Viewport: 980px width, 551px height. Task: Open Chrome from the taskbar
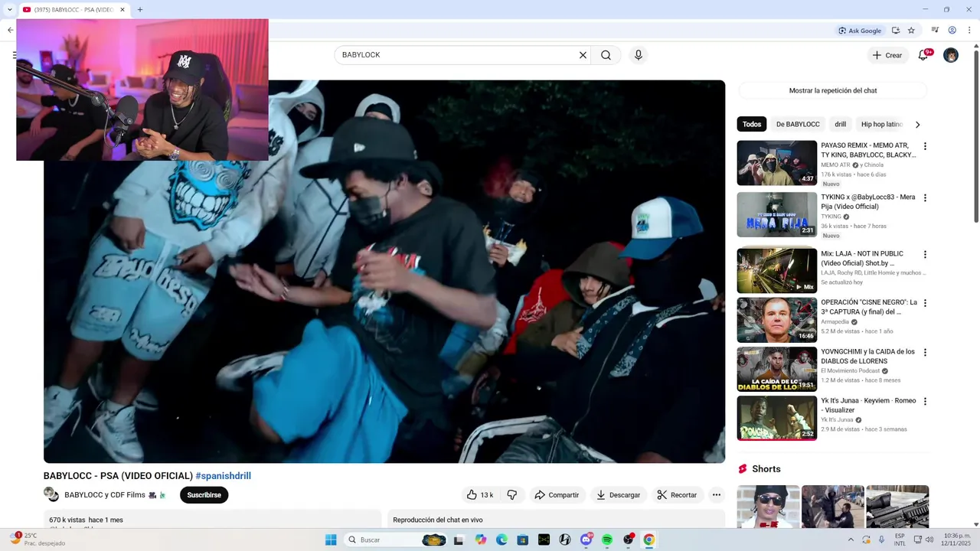tap(648, 540)
